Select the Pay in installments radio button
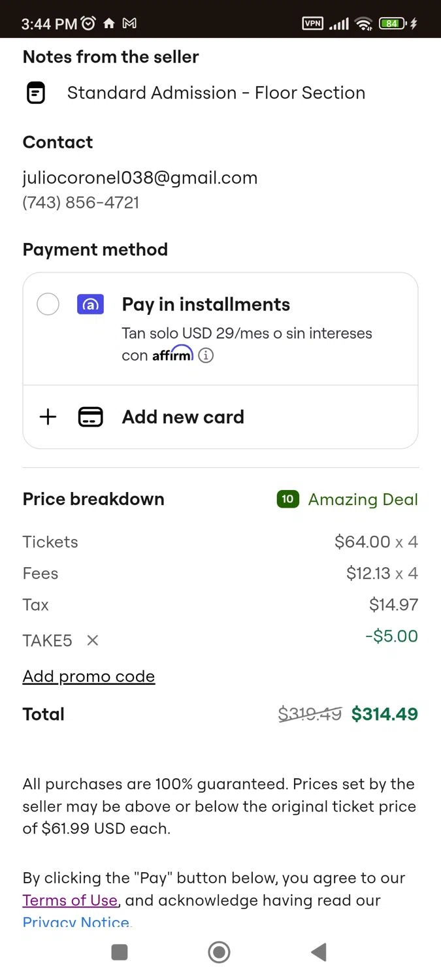The height and width of the screenshot is (980, 441). click(x=48, y=304)
